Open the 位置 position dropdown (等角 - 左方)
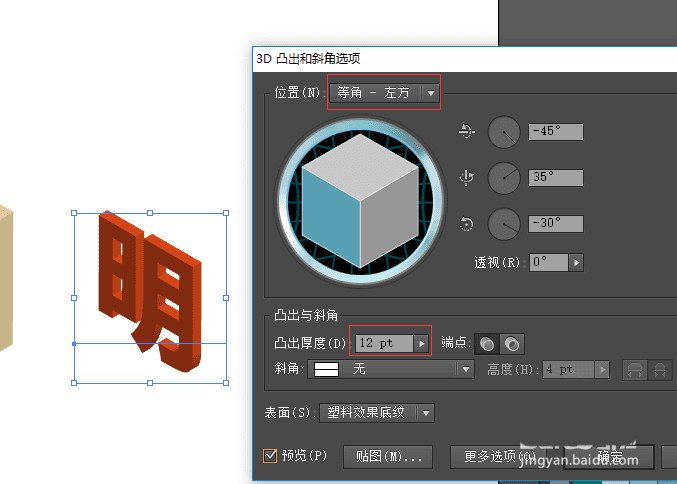 [384, 92]
